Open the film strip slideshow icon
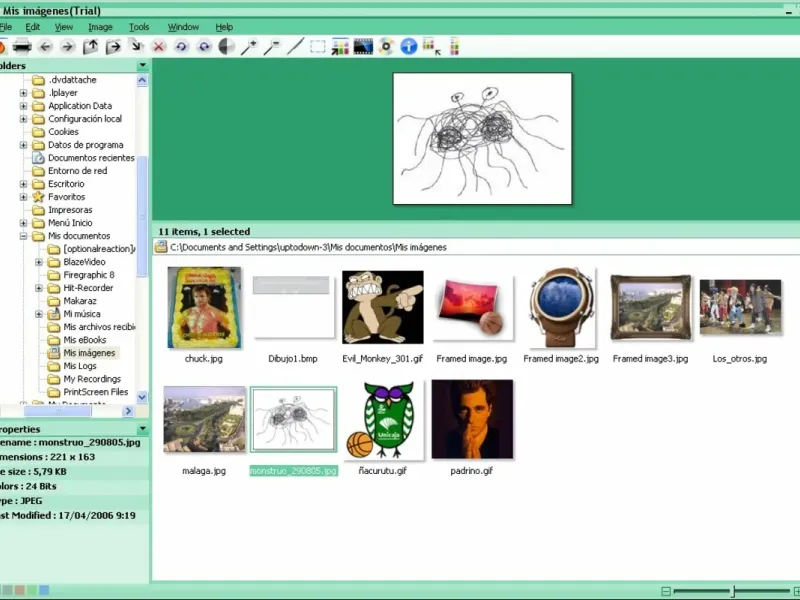The height and width of the screenshot is (600, 800). (363, 47)
